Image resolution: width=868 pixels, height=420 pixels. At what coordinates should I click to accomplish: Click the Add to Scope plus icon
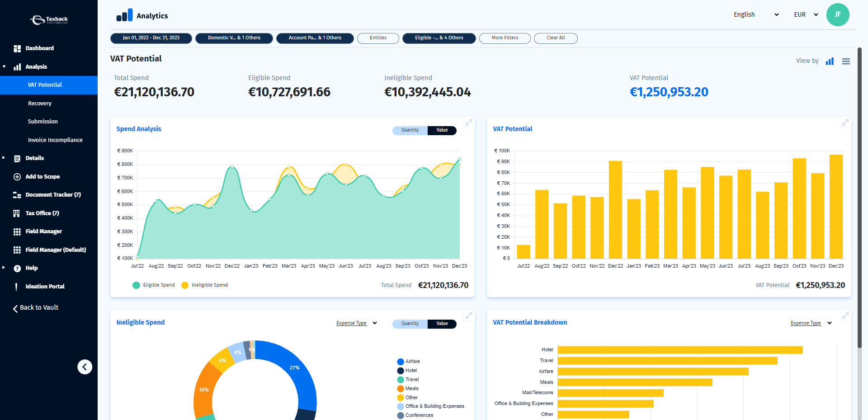click(17, 177)
